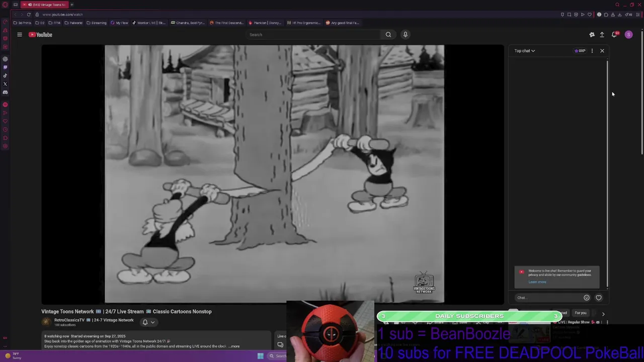Image resolution: width=644 pixels, height=362 pixels.
Task: Open the Streaming bookmark folder
Action: tap(97, 23)
